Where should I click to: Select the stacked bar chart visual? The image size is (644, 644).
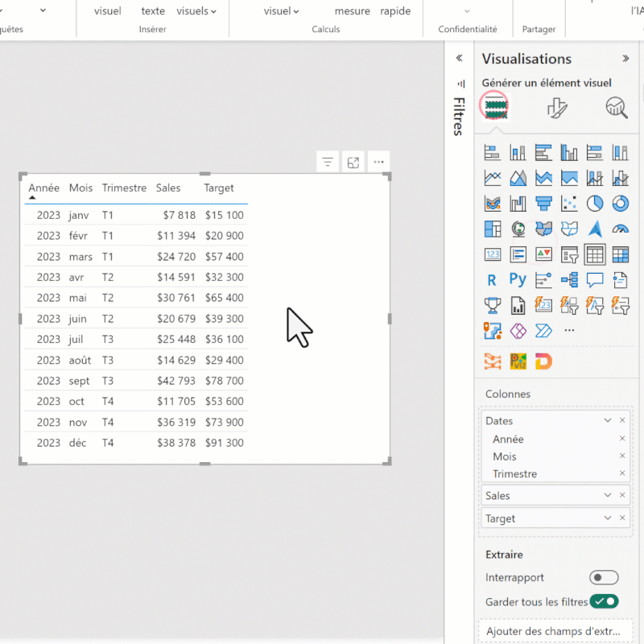pos(492,153)
